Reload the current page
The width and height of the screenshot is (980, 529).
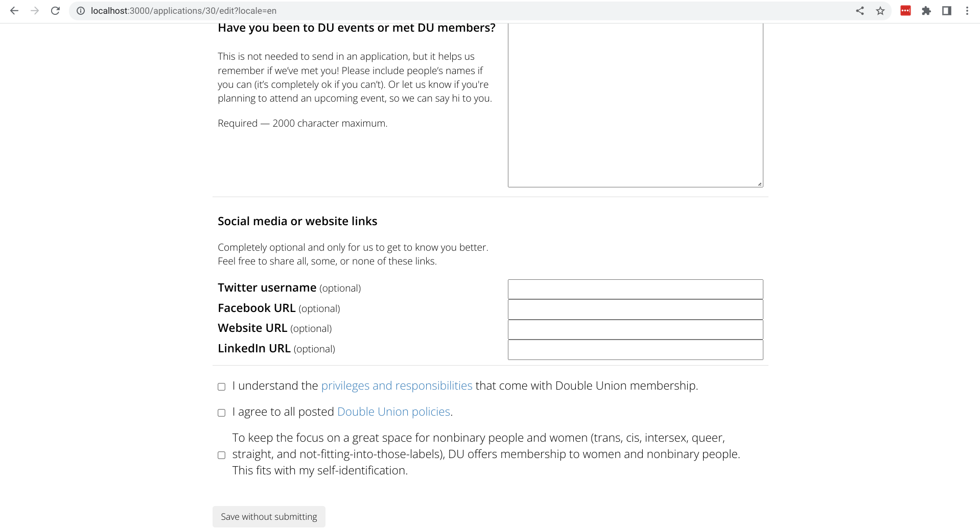[x=55, y=11]
